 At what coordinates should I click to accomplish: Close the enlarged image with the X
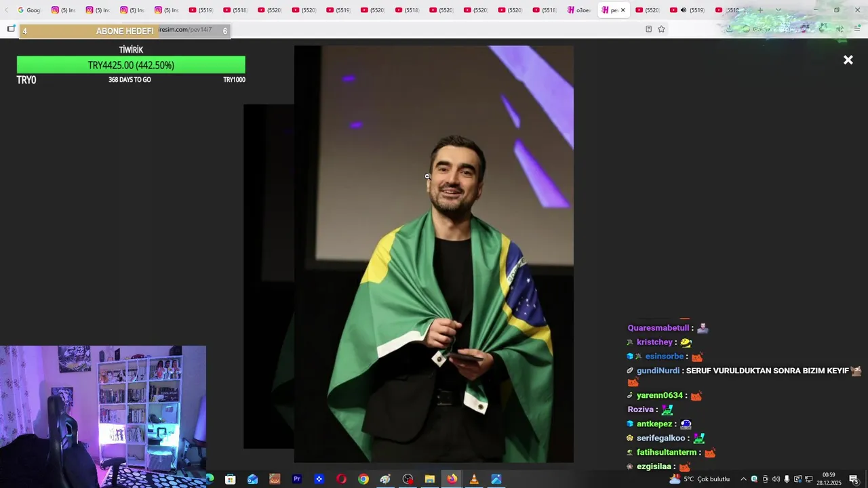point(848,60)
